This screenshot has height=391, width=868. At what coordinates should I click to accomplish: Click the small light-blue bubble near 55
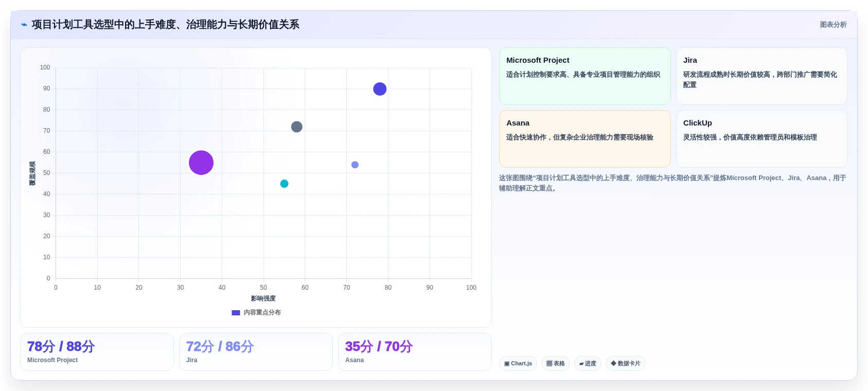(x=355, y=165)
